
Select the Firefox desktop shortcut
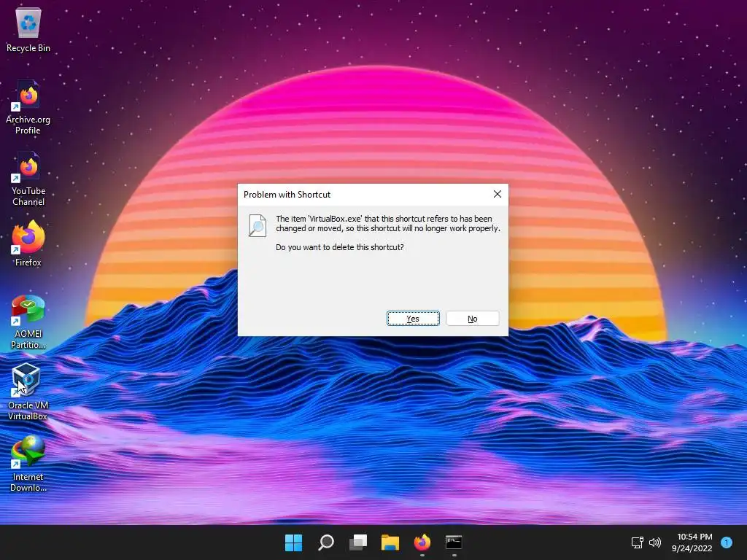pos(28,244)
